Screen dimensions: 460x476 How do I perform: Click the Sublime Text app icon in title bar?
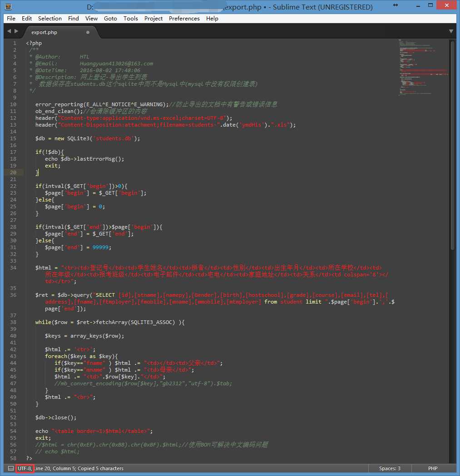[x=8, y=6]
